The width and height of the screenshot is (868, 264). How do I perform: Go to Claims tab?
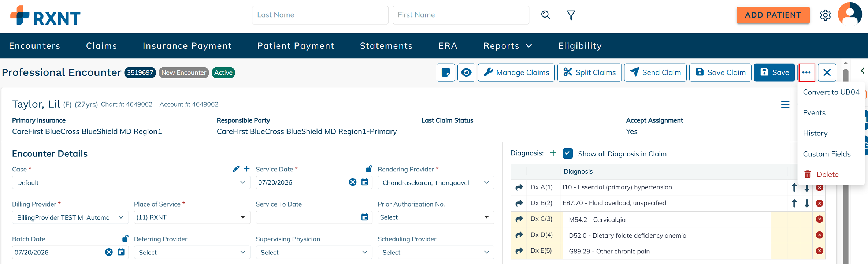pyautogui.click(x=101, y=46)
